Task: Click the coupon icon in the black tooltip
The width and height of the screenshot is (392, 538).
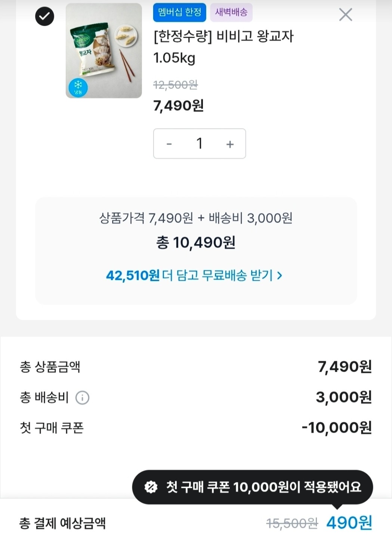Action: click(x=151, y=487)
